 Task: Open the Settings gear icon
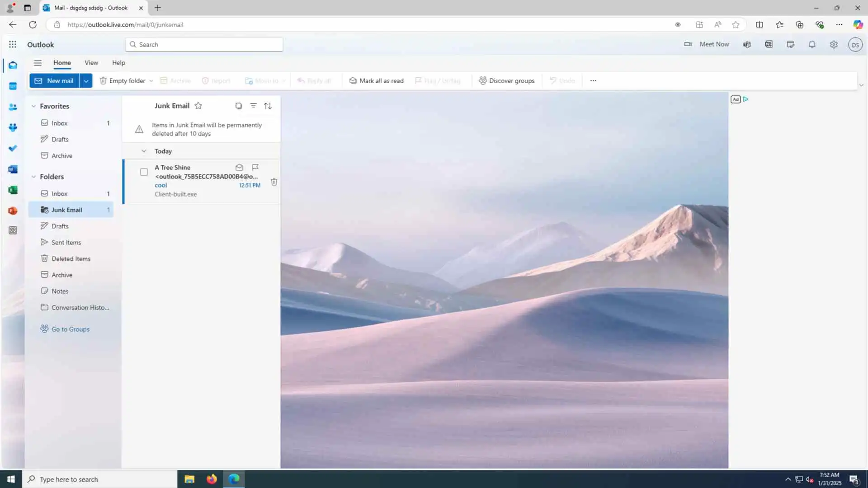[834, 44]
